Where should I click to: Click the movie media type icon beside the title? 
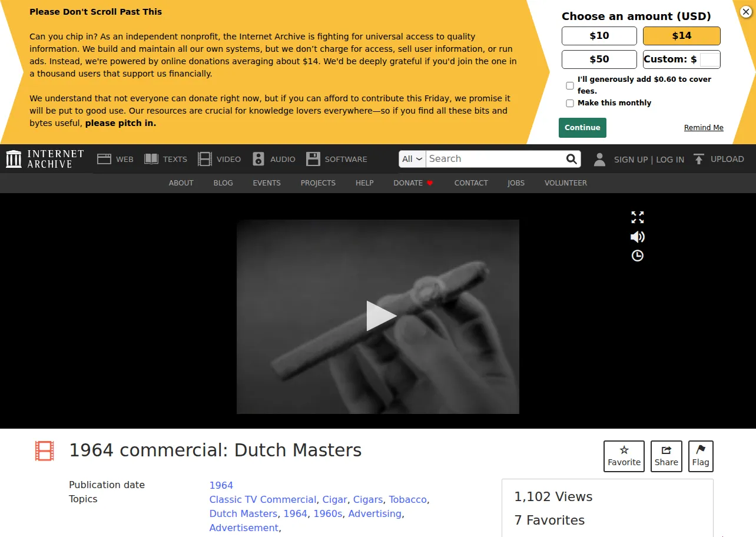(44, 451)
